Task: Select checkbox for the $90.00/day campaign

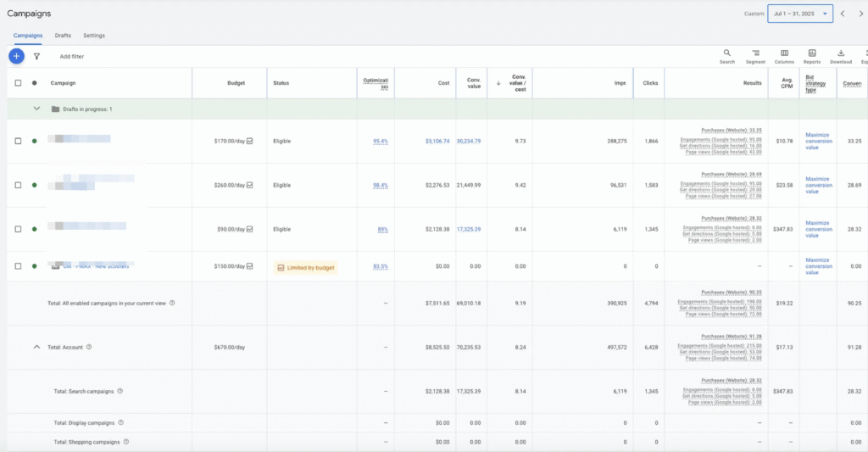Action: (x=18, y=229)
